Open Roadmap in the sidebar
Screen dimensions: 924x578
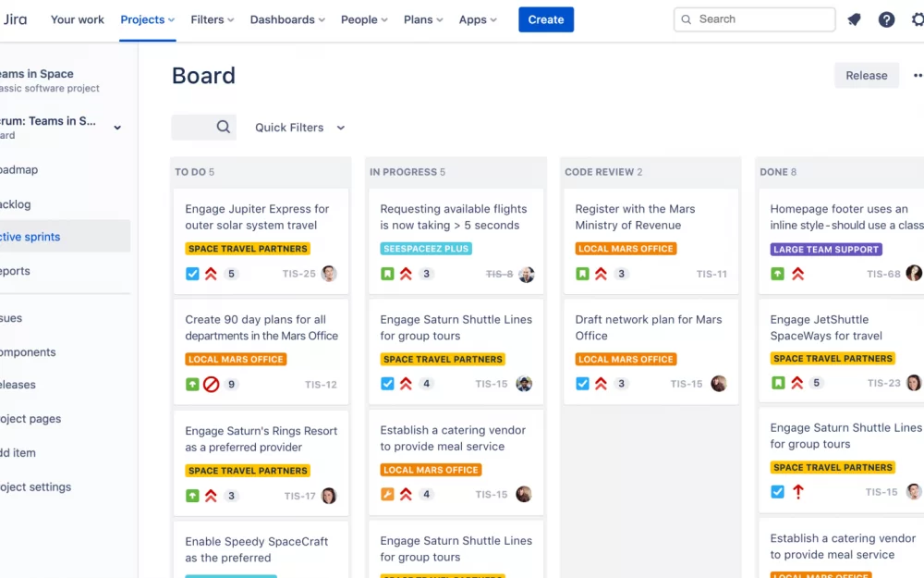[18, 170]
